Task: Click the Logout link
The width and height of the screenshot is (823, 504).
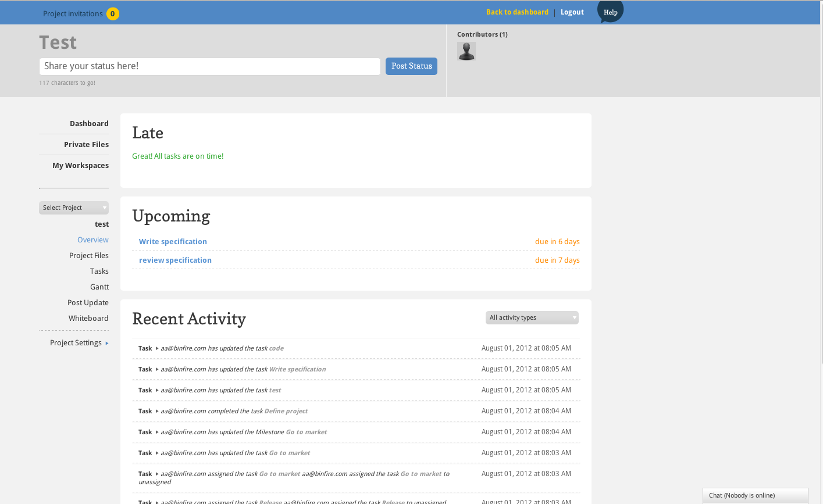Action: 572,12
